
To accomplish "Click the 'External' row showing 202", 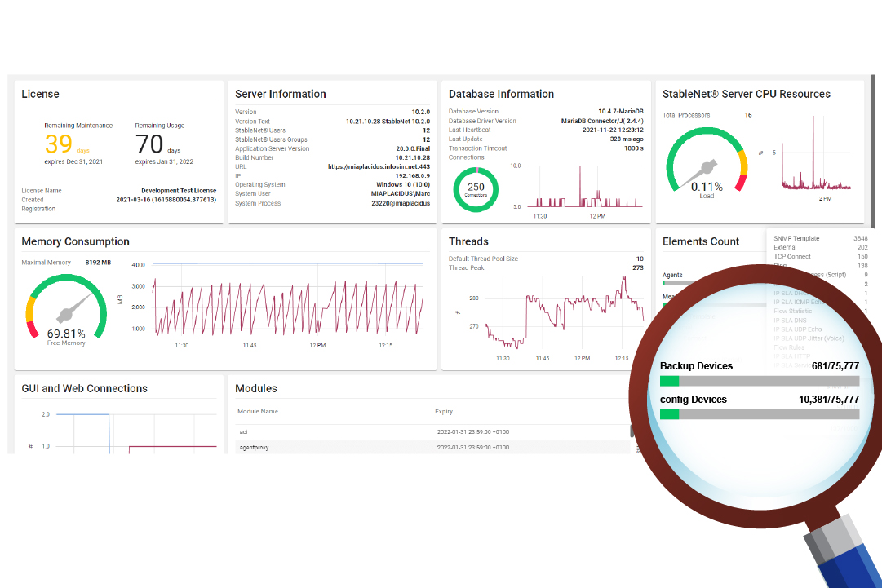I will (x=821, y=247).
